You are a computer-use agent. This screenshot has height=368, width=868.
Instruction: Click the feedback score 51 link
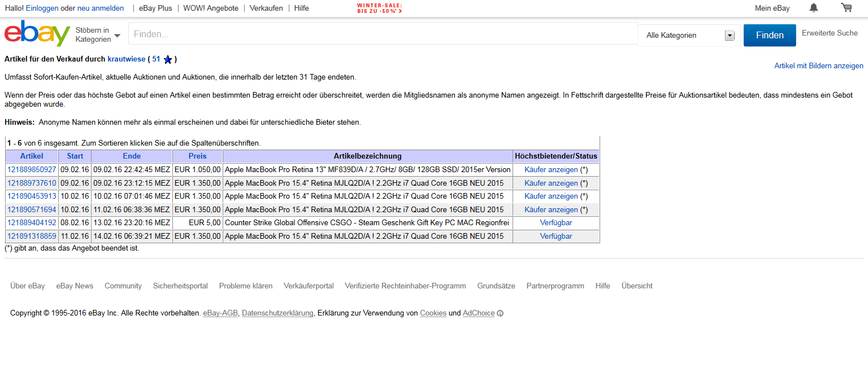157,59
